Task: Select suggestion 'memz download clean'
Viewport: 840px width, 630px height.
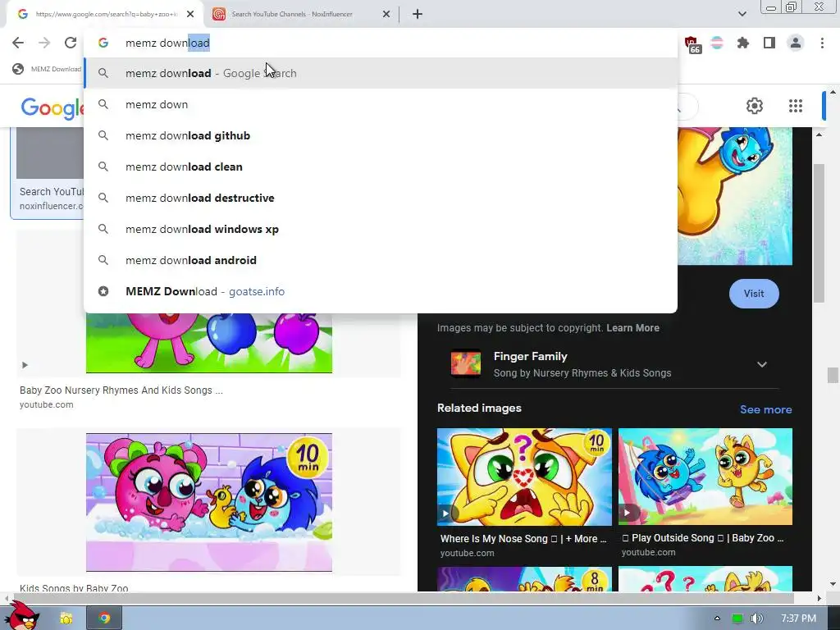Action: (x=381, y=167)
